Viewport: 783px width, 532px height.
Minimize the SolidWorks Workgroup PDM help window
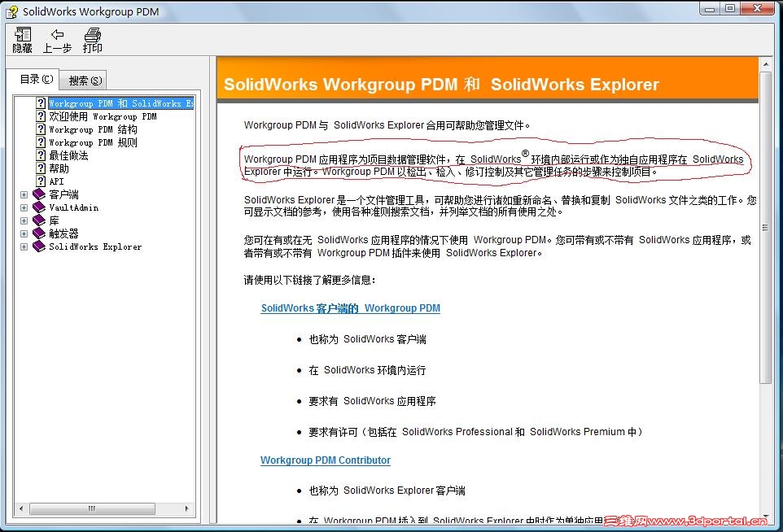pos(710,8)
